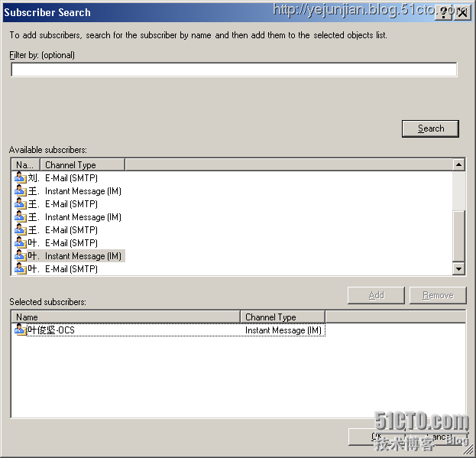
Task: Sort Selected subscribers by Channel Type header
Action: (x=283, y=317)
